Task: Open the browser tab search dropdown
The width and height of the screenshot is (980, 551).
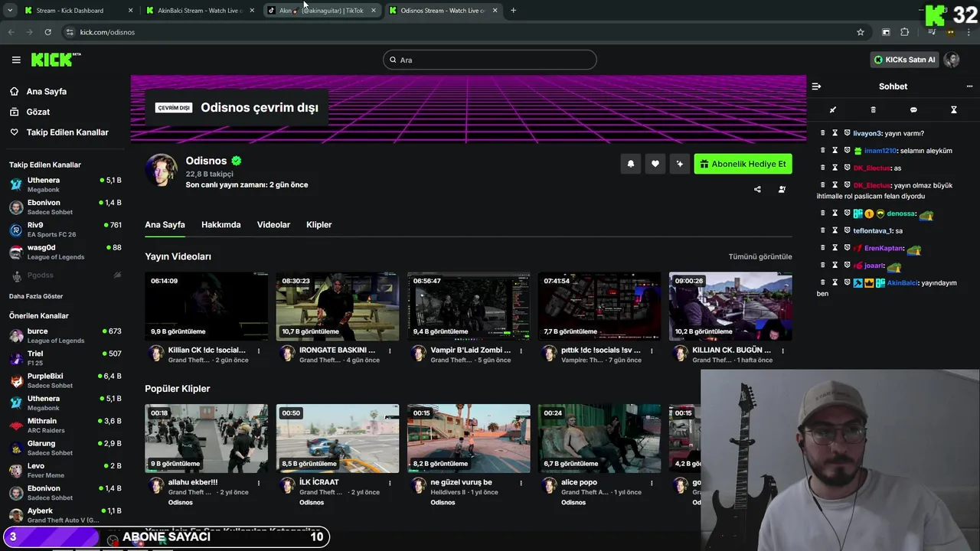Action: pos(11,11)
